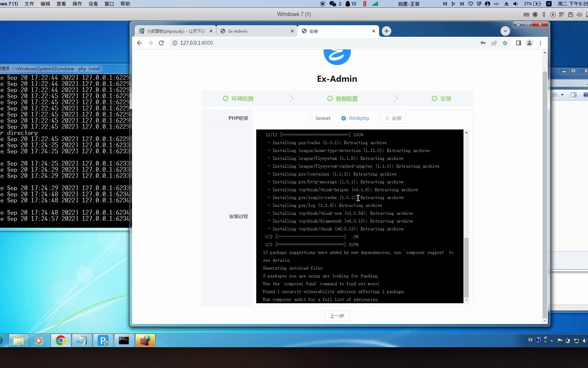The image size is (588, 368).
Task: View site information icon in address bar
Action: [175, 43]
